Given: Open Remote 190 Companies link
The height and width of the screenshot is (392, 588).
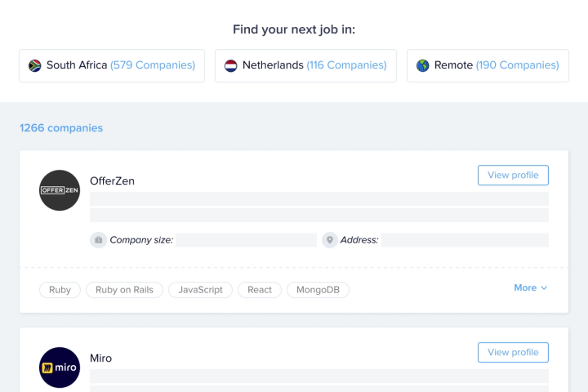Looking at the screenshot, I should (x=518, y=65).
